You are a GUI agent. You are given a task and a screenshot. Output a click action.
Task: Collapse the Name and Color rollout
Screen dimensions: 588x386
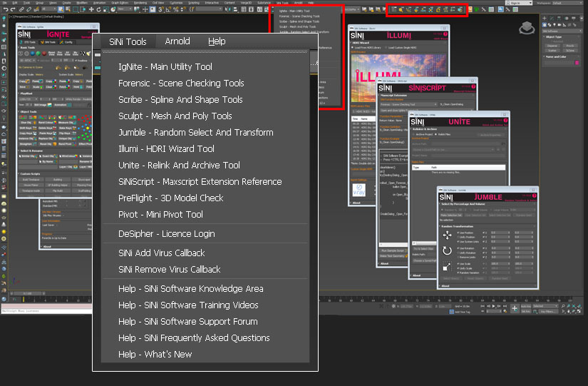(555, 56)
